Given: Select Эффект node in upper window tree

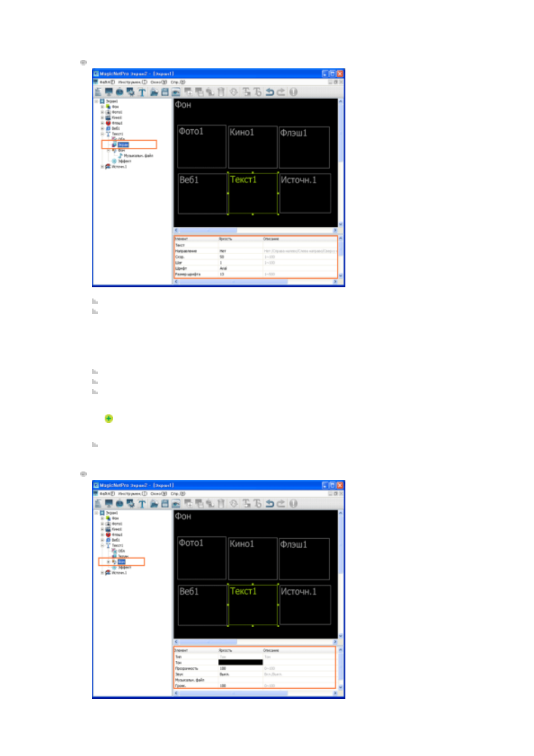Looking at the screenshot, I should click(x=125, y=161).
